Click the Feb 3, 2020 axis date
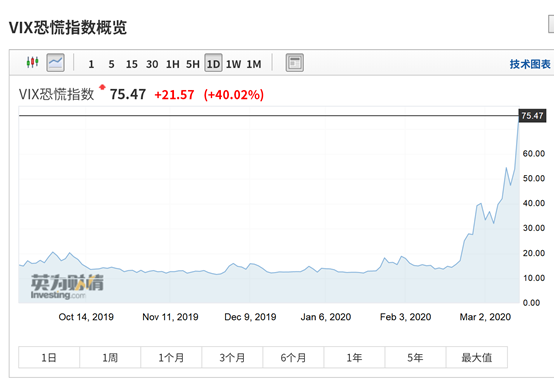 (x=406, y=317)
